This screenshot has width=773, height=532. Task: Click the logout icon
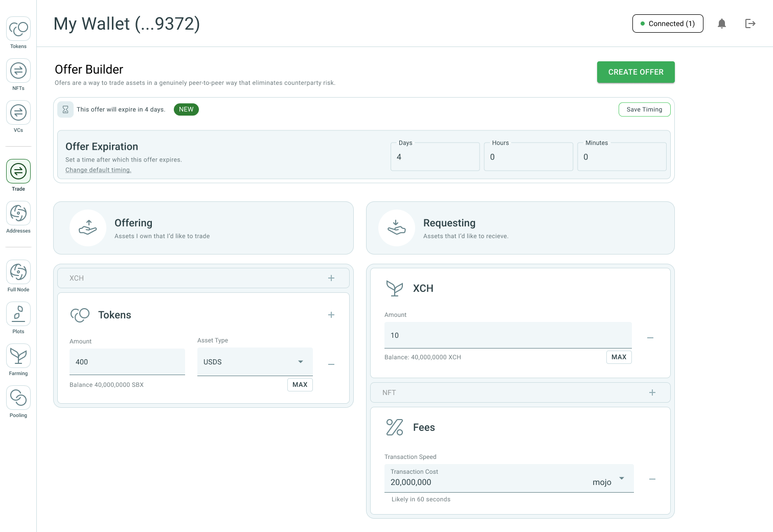coord(750,24)
